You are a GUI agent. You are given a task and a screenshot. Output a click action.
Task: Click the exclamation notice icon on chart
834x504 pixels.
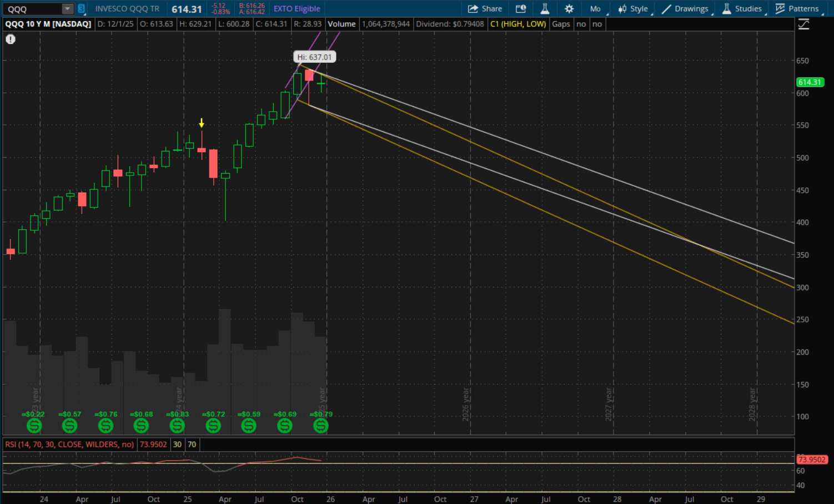(11, 39)
